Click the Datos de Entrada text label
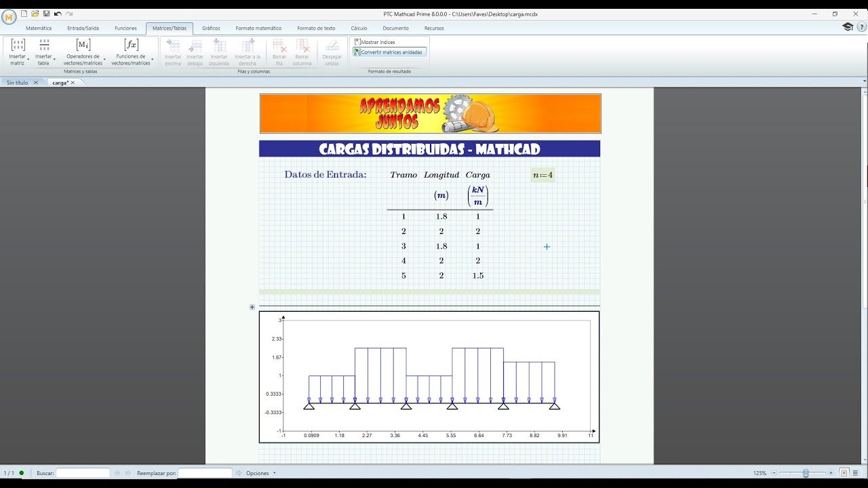The image size is (868, 488). tap(325, 175)
